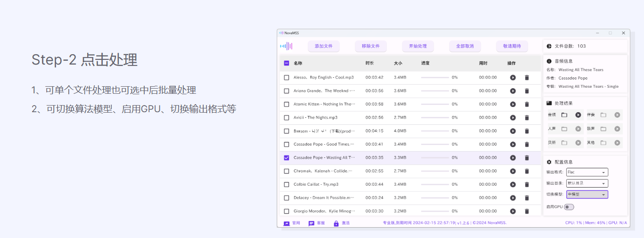The height and width of the screenshot is (238, 644).
Task: Click the 移除文件 button
Action: (x=371, y=46)
